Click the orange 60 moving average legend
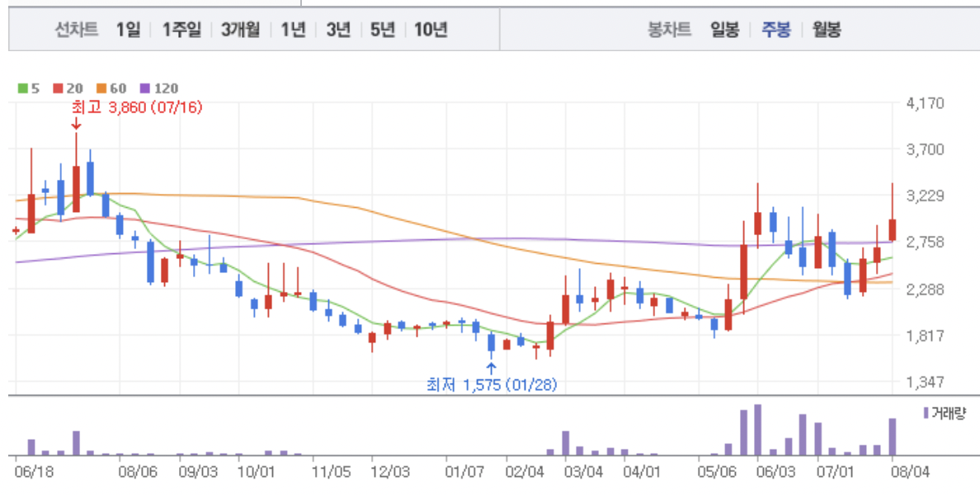 coord(111,89)
